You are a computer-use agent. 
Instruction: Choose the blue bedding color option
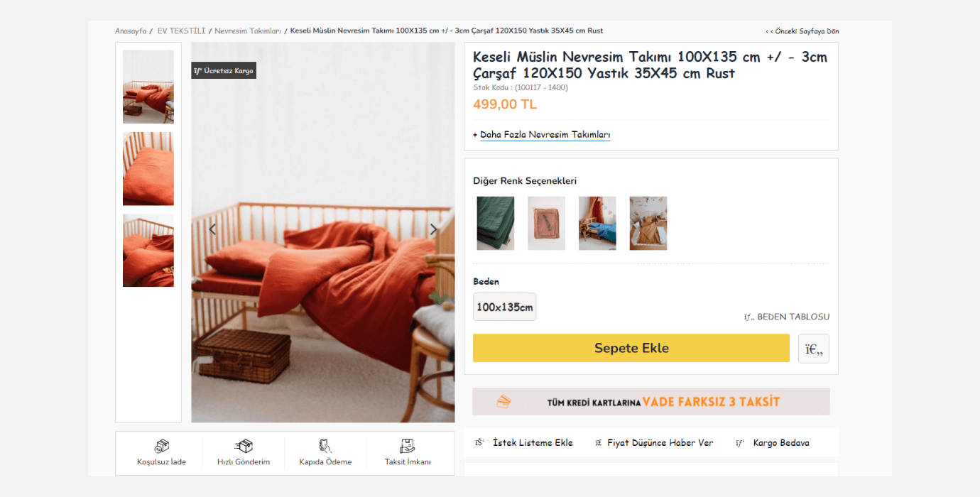(x=597, y=223)
